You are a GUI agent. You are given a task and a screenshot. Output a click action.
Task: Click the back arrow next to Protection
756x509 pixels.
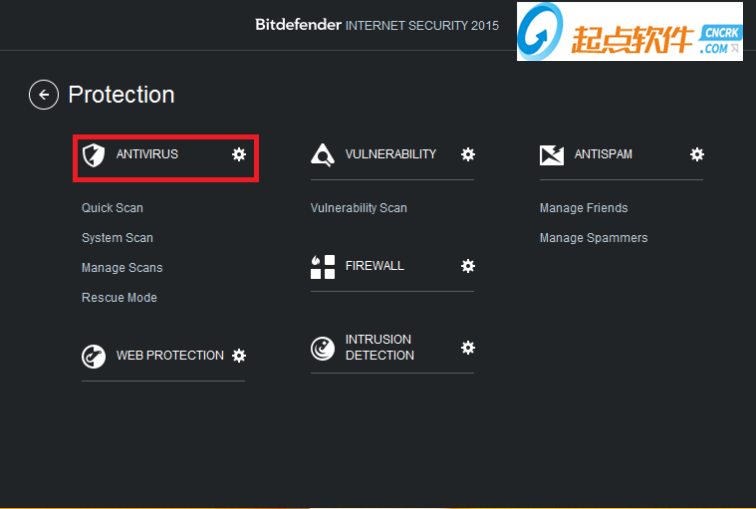(x=44, y=95)
